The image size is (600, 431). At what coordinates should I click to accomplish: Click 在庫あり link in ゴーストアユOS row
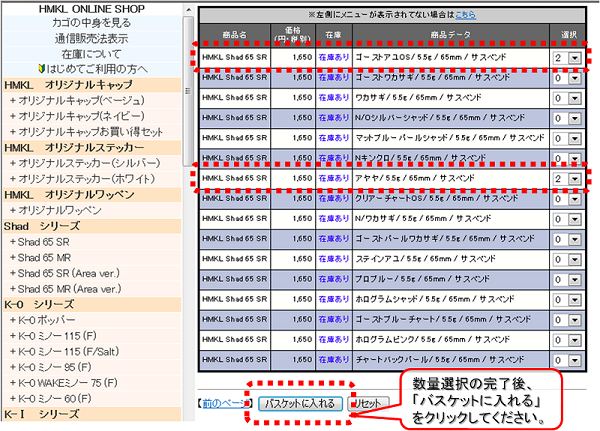coord(334,57)
